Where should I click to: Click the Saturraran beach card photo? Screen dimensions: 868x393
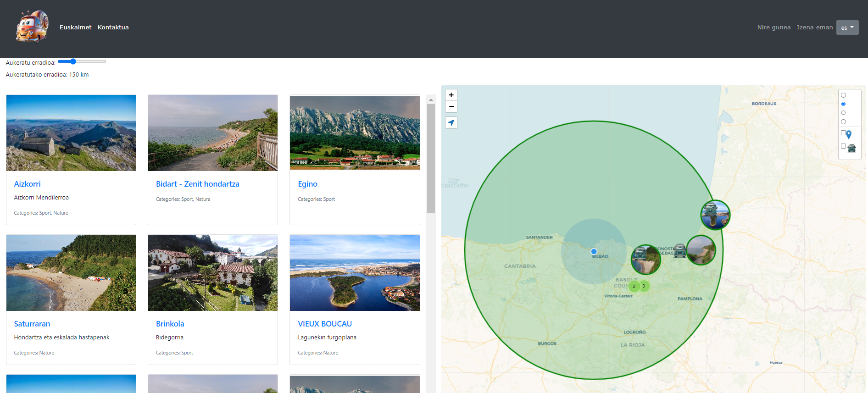pos(71,273)
